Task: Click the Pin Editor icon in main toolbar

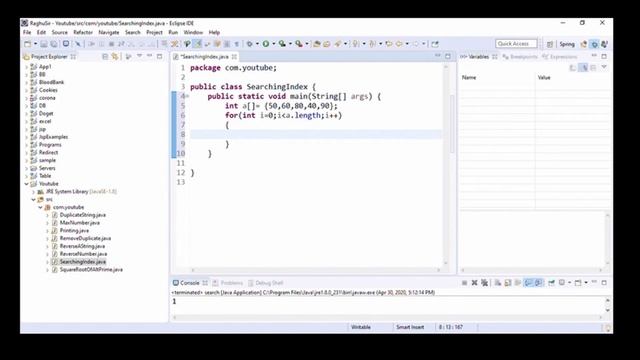Action: click(x=435, y=44)
